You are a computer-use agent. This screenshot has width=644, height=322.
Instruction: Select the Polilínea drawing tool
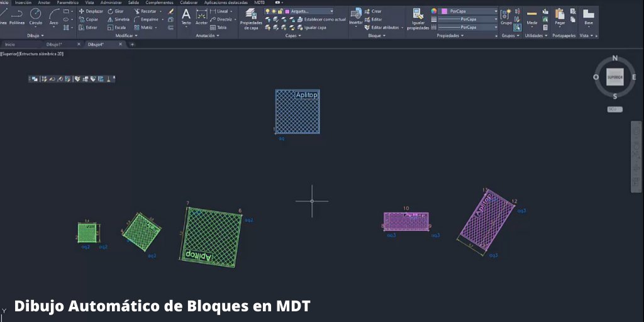coord(17,17)
